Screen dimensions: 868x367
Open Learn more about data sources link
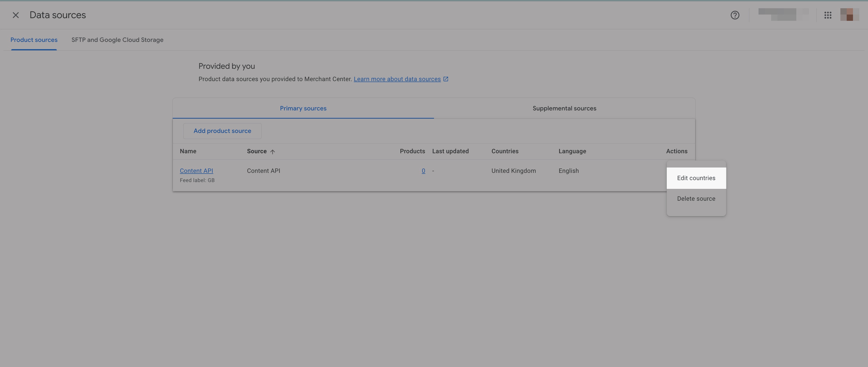[397, 79]
